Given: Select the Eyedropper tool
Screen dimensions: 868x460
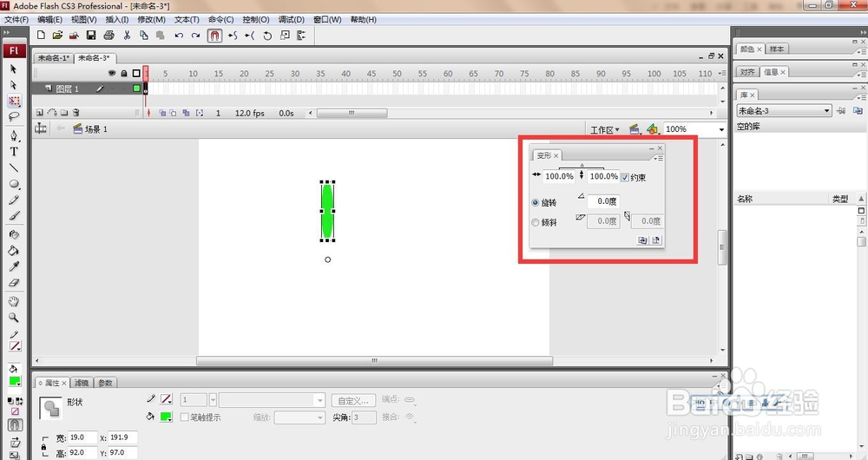Looking at the screenshot, I should [14, 266].
